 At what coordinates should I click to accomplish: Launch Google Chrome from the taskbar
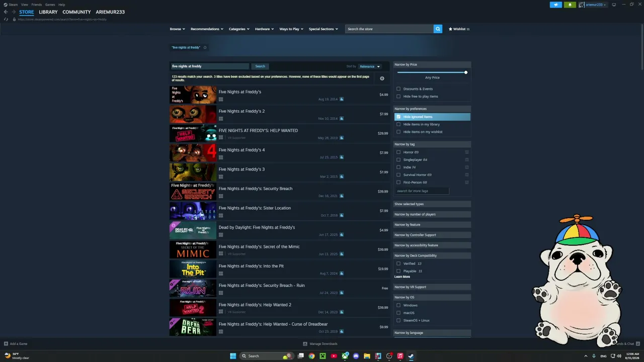point(311,356)
